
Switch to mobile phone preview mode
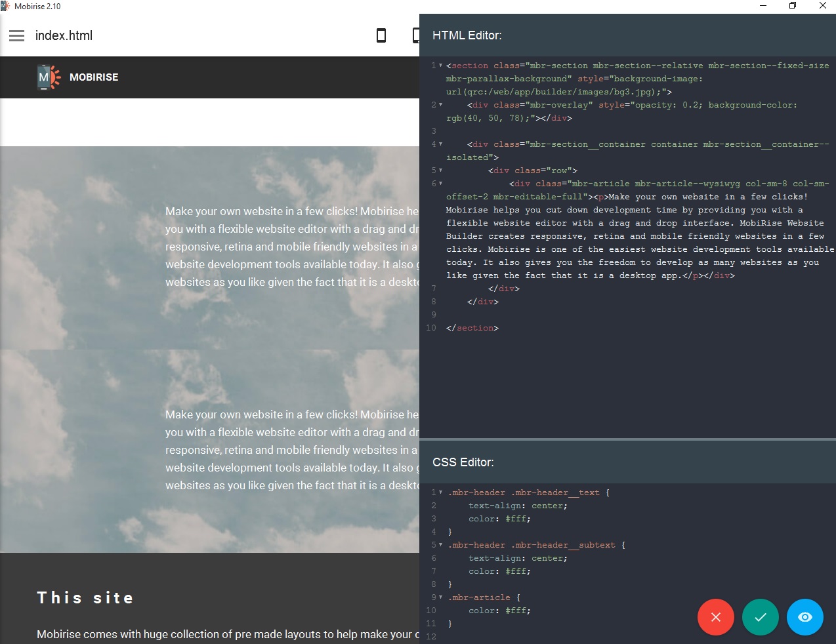[381, 35]
